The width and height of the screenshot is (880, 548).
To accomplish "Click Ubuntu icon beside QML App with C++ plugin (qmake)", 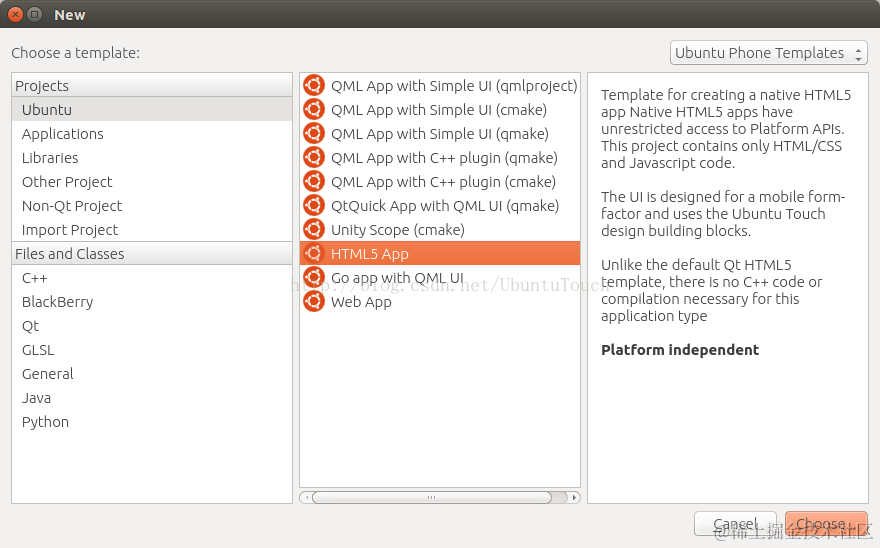I will pos(314,158).
